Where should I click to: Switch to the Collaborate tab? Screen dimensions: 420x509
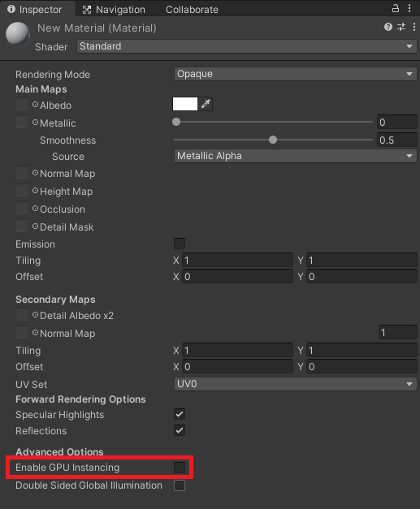point(192,10)
